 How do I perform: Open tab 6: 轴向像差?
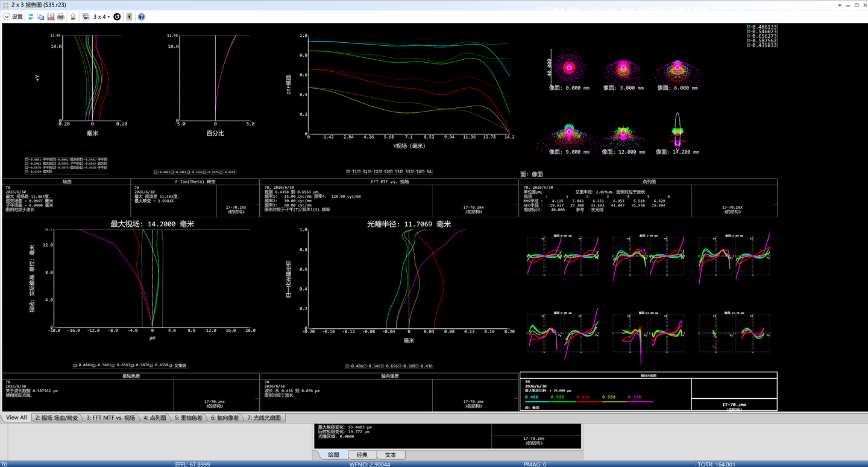pyautogui.click(x=225, y=418)
